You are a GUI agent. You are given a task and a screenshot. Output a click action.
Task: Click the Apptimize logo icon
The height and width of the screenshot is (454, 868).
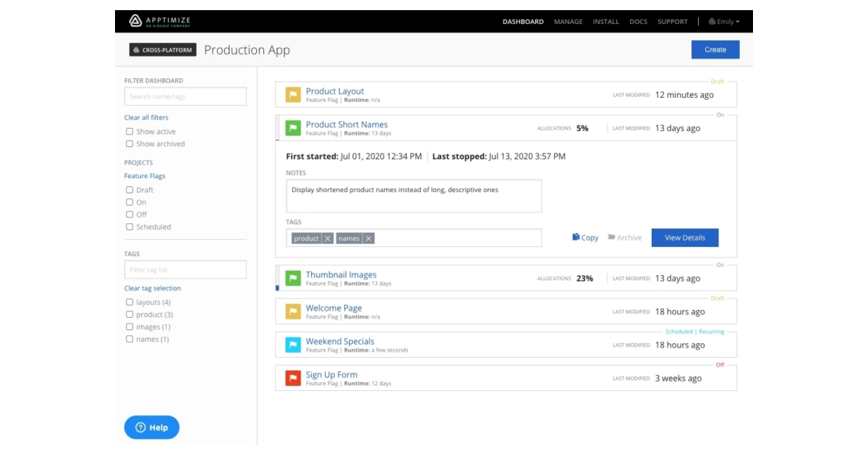[135, 21]
